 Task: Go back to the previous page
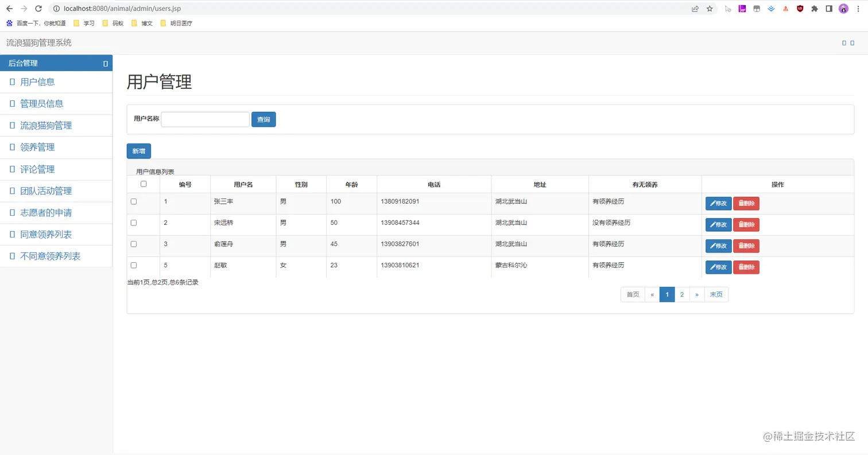[x=9, y=9]
